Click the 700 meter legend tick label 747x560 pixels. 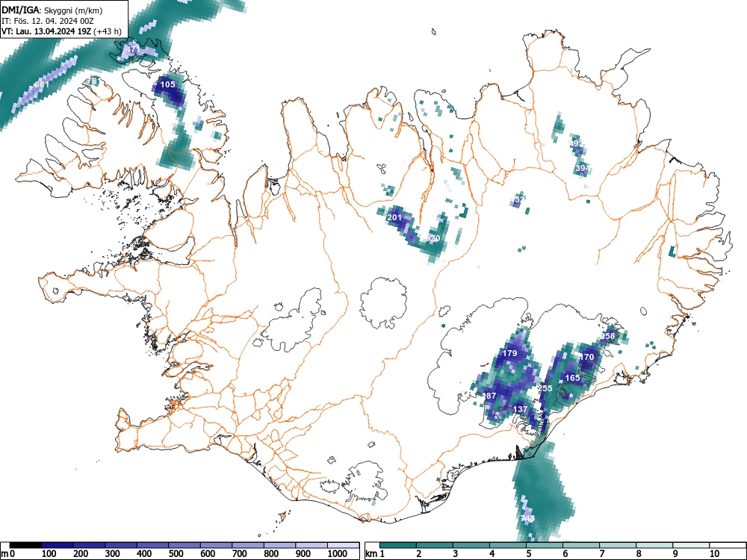[x=239, y=554]
